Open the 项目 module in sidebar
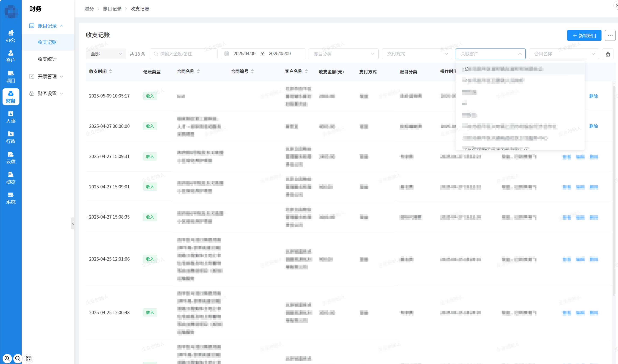Viewport: 618px width, 364px height. pos(11,77)
